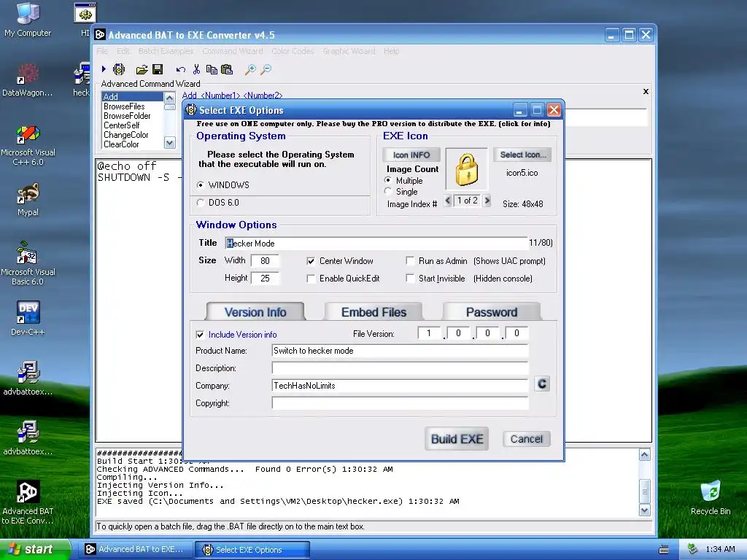The image size is (747, 560).
Task: Open Advanced BAT to EXE Converter desktop shortcut
Action: pos(28,502)
